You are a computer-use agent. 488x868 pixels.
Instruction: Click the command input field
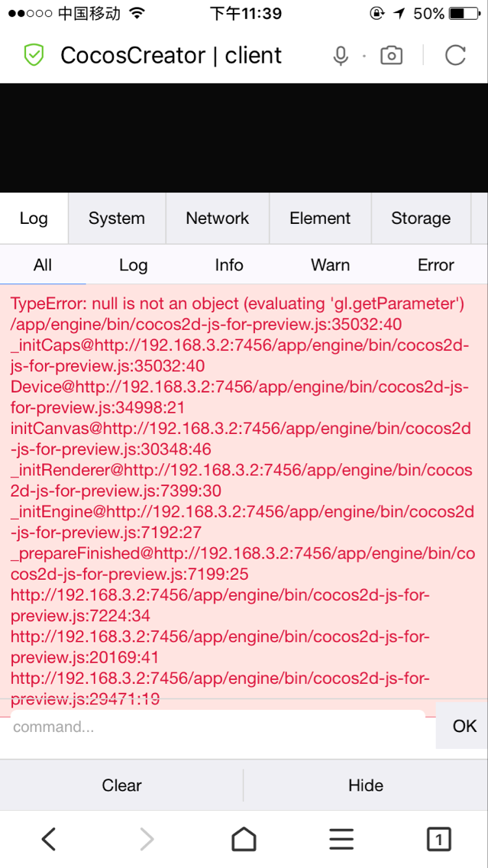point(214,727)
